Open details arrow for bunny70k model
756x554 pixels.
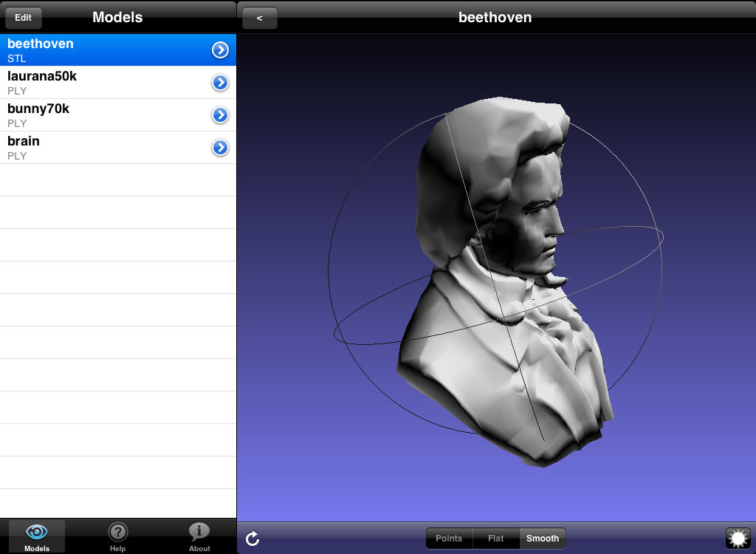[220, 114]
